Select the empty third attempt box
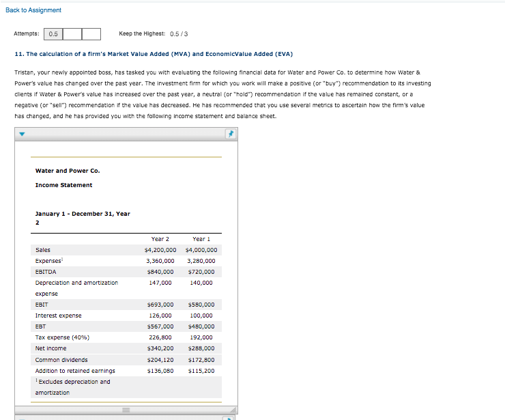Screen dimensions: 505x420 91,34
